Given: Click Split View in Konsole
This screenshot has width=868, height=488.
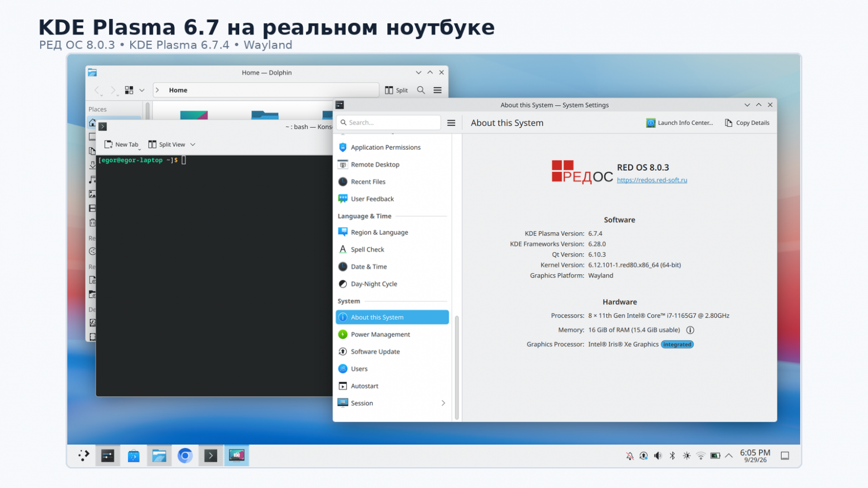Looking at the screenshot, I should coord(167,145).
